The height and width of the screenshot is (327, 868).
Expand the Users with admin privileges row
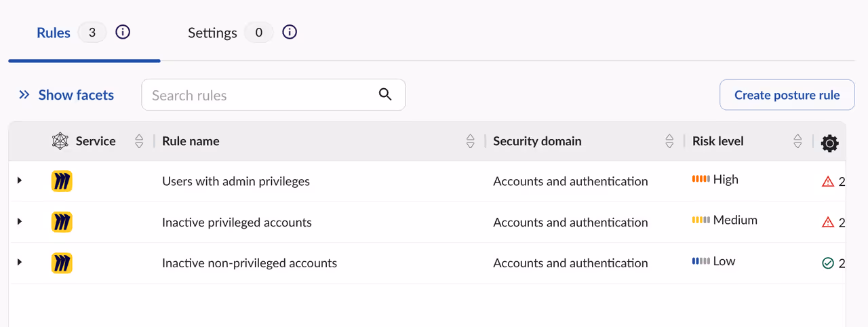20,180
